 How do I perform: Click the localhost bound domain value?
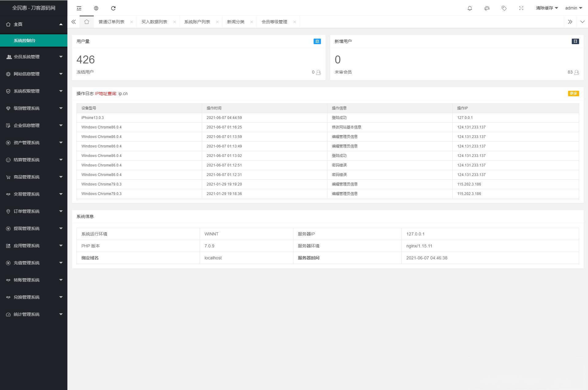click(213, 258)
